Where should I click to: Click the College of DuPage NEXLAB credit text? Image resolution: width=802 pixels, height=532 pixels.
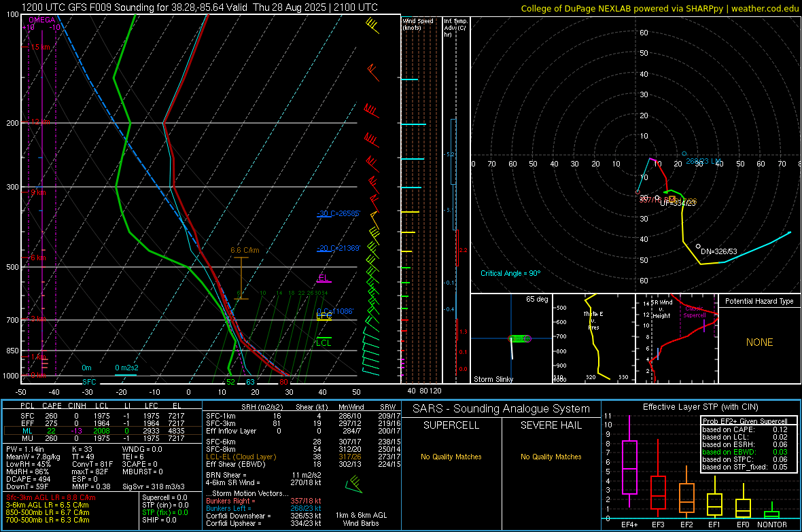pyautogui.click(x=659, y=8)
